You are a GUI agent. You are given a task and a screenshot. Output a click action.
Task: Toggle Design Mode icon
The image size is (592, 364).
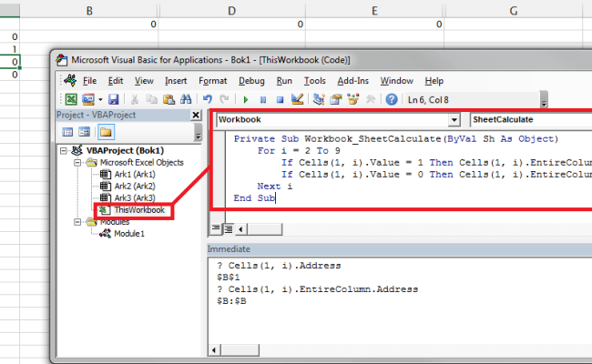coord(298,99)
